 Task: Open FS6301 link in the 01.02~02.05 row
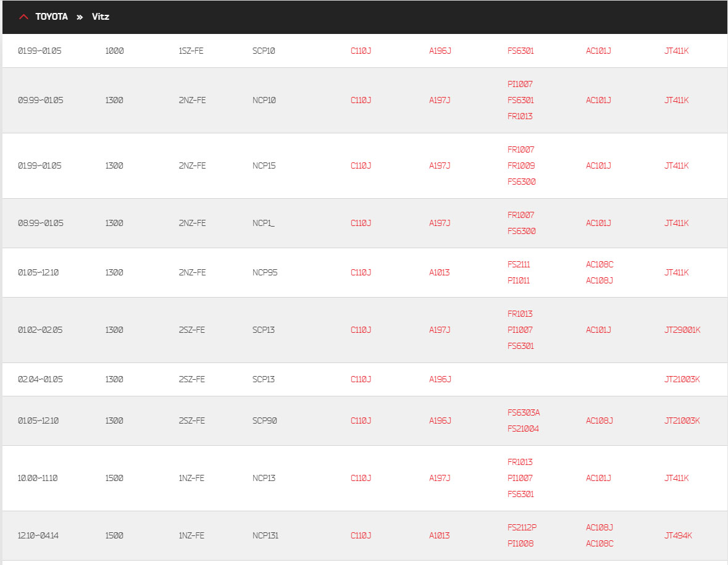coord(521,346)
